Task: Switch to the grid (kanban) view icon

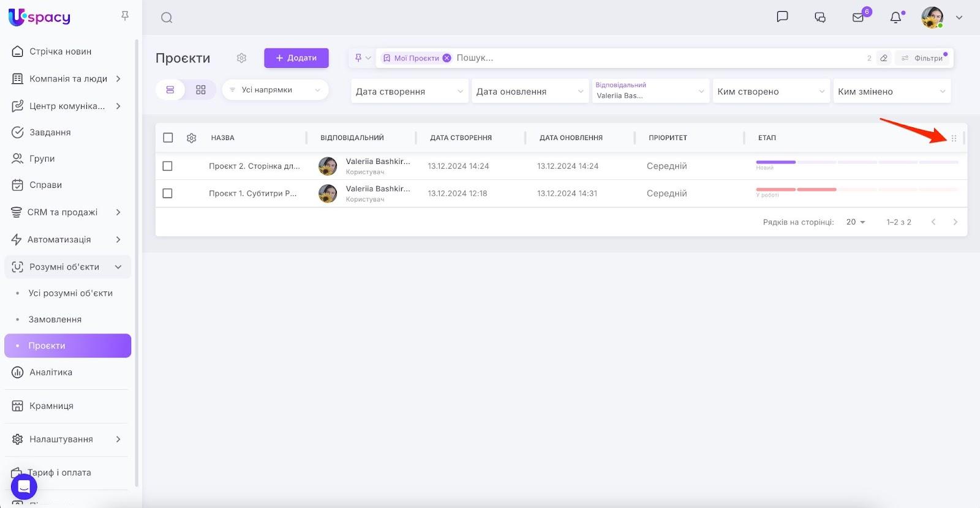Action: tap(201, 90)
